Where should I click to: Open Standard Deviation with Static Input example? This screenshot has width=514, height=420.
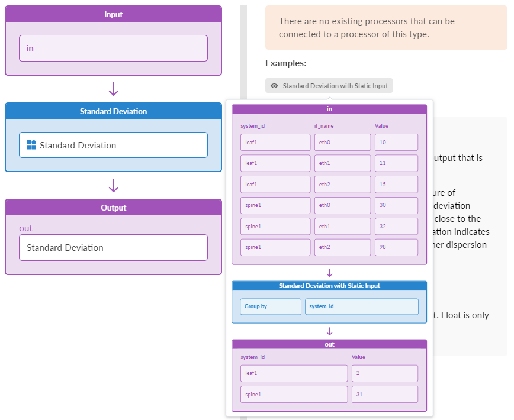coord(329,86)
